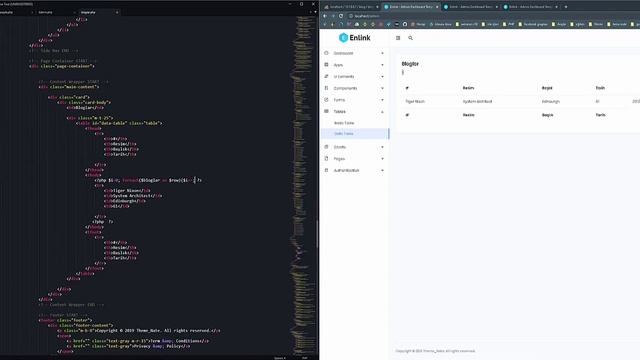The height and width of the screenshot is (360, 640).
Task: Open Basic Table submenu link
Action: (x=344, y=123)
